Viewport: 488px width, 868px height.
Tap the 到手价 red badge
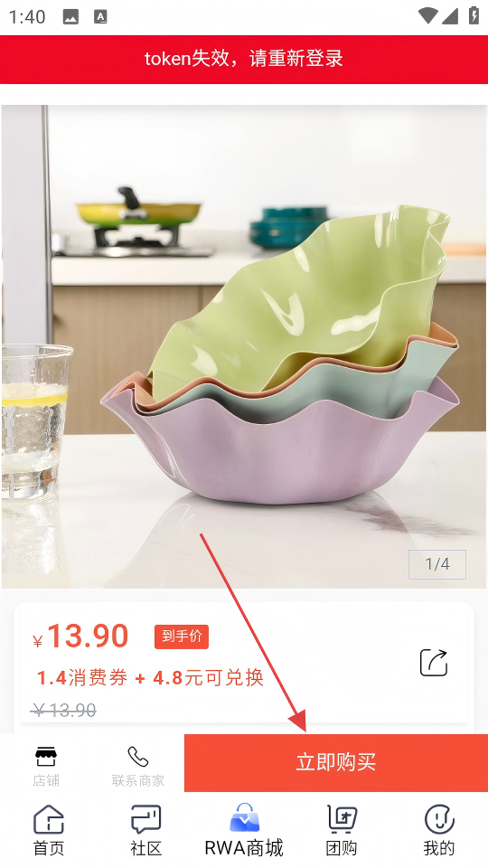182,637
